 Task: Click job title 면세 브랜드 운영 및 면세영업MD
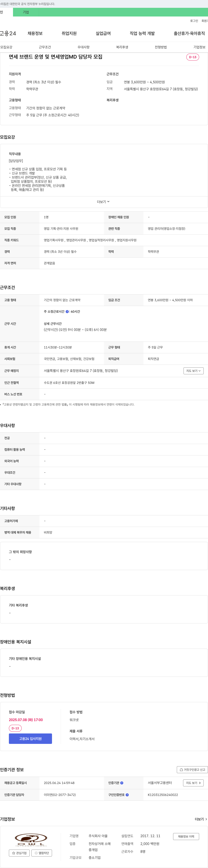click(x=55, y=57)
